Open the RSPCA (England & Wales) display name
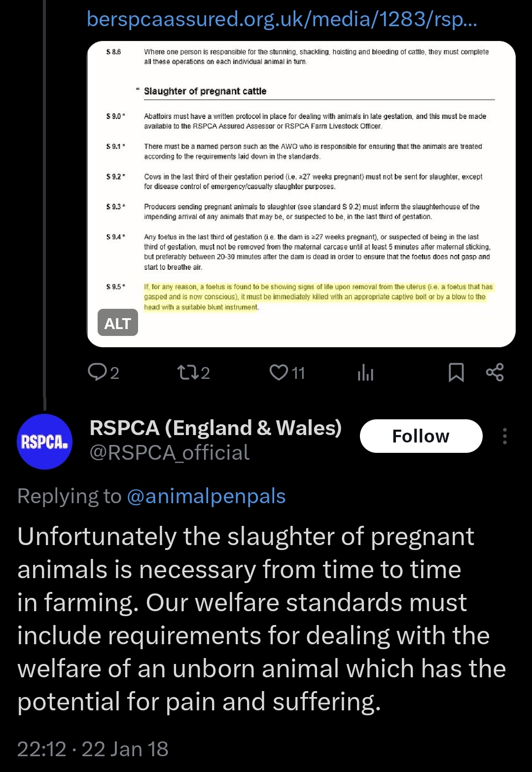This screenshot has height=772, width=532. pyautogui.click(x=215, y=428)
